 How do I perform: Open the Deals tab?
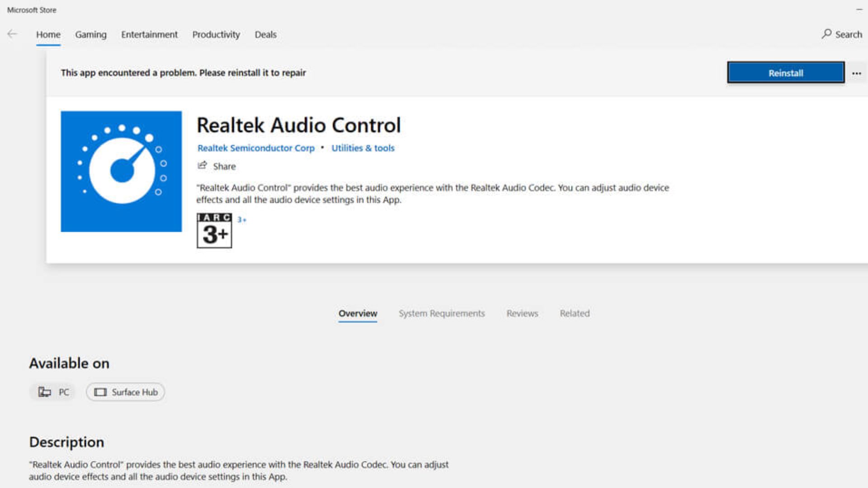265,34
